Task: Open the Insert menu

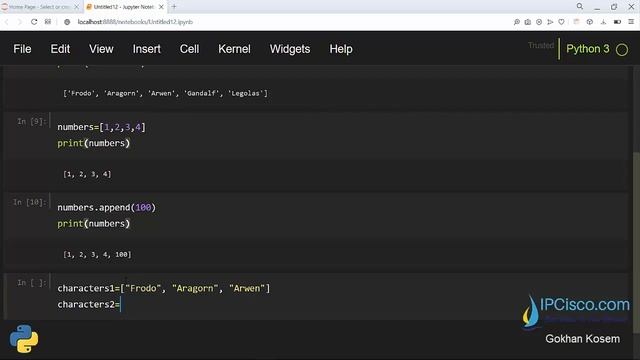Action: coord(147,49)
